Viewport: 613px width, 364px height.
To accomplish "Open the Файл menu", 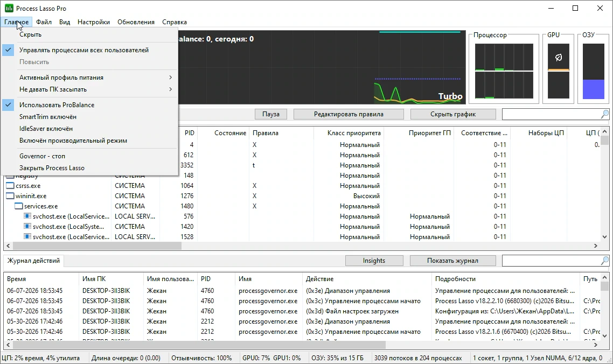I will (x=44, y=22).
